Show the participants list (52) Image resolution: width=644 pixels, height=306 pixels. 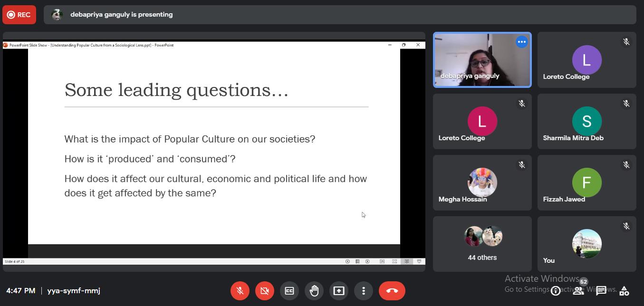[578, 290]
